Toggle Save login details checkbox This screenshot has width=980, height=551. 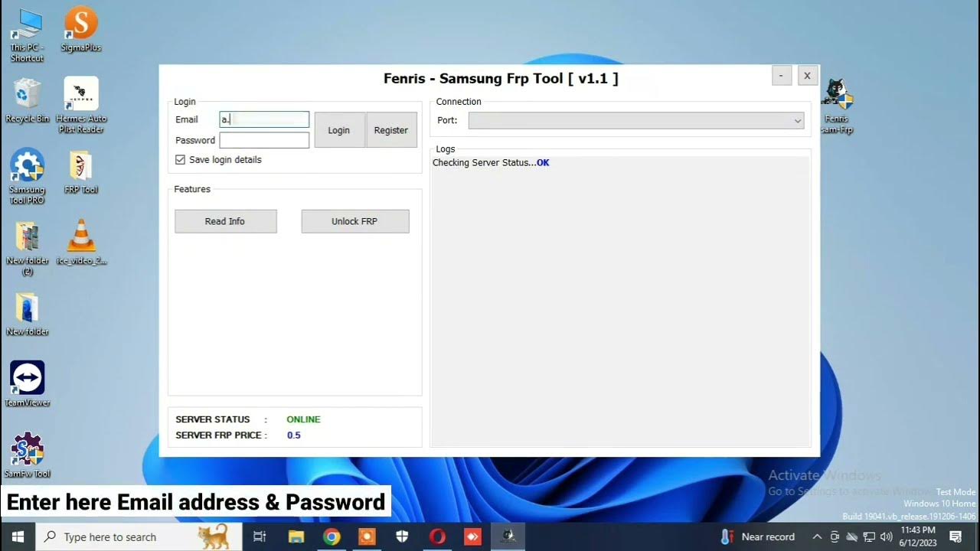181,160
